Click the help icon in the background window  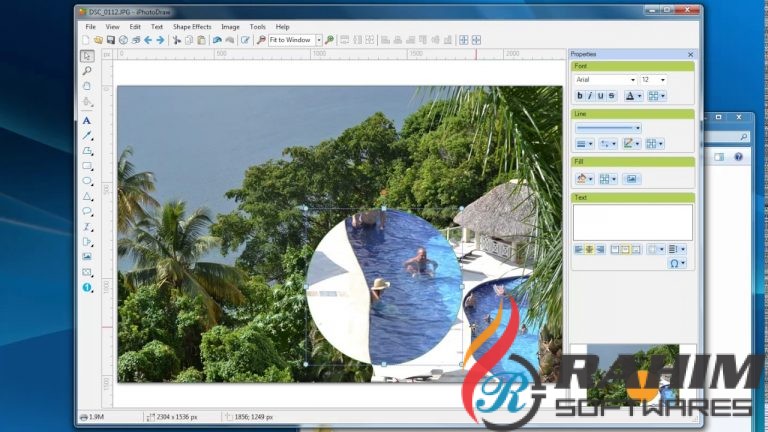click(739, 157)
